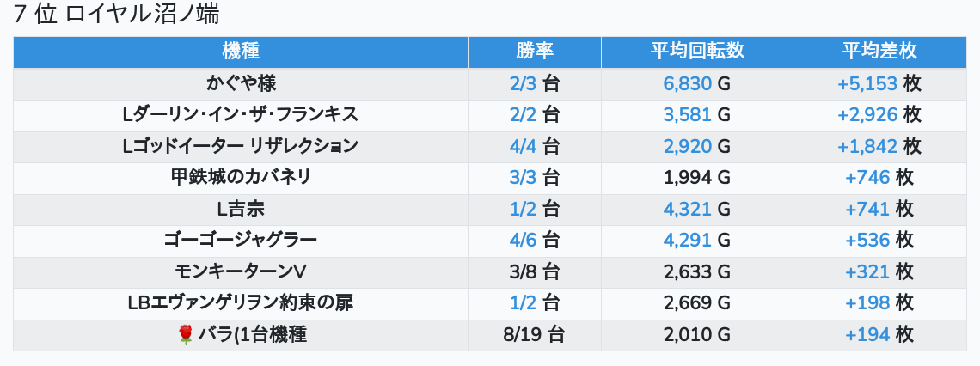Click the +5,153 average difference value
The image size is (980, 366).
click(x=867, y=83)
